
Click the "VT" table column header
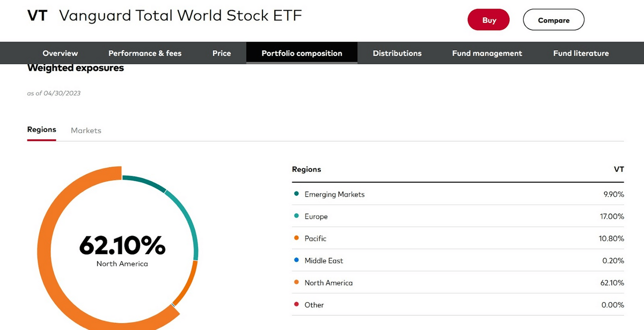pos(619,169)
